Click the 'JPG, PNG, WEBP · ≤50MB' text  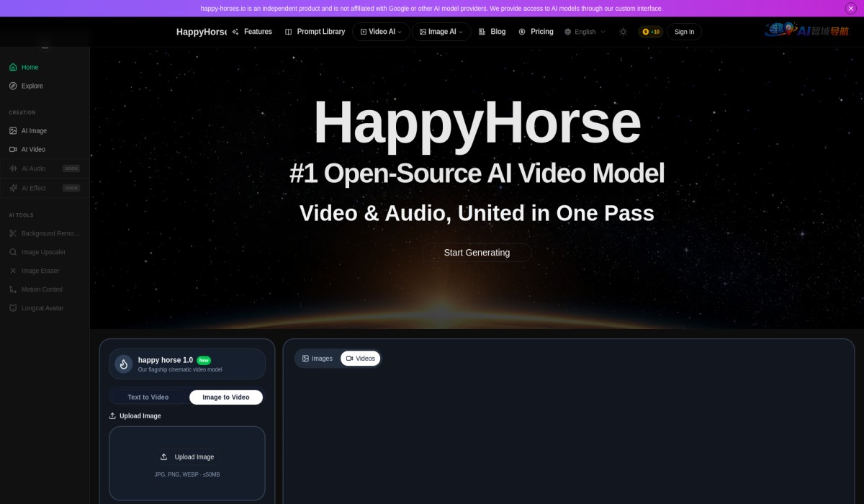[x=187, y=474]
